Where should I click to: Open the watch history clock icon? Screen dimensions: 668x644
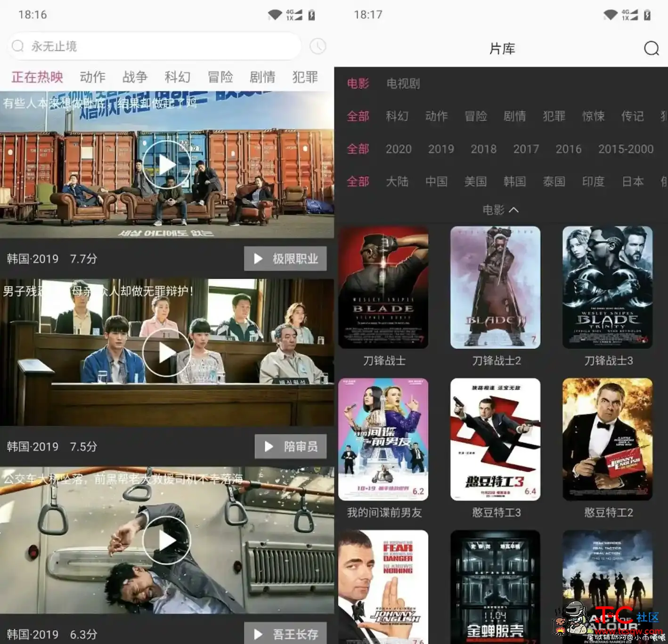pyautogui.click(x=318, y=46)
